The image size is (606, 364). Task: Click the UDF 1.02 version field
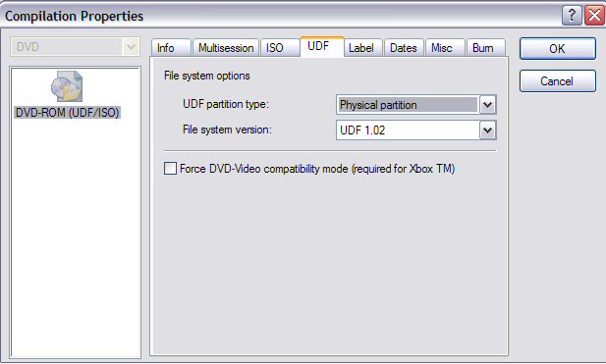(x=409, y=130)
